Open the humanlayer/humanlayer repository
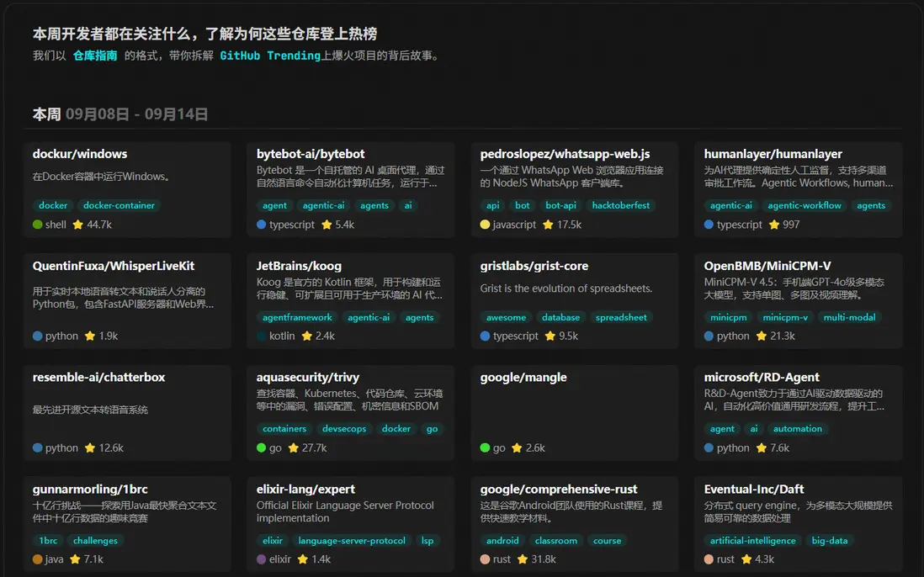Image resolution: width=924 pixels, height=577 pixels. (x=773, y=154)
